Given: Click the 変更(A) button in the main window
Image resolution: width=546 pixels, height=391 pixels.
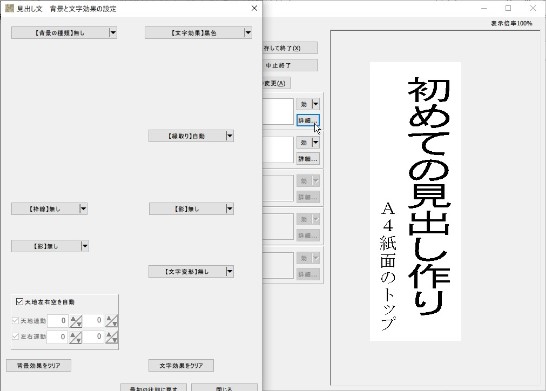Looking at the screenshot, I should click(276, 83).
